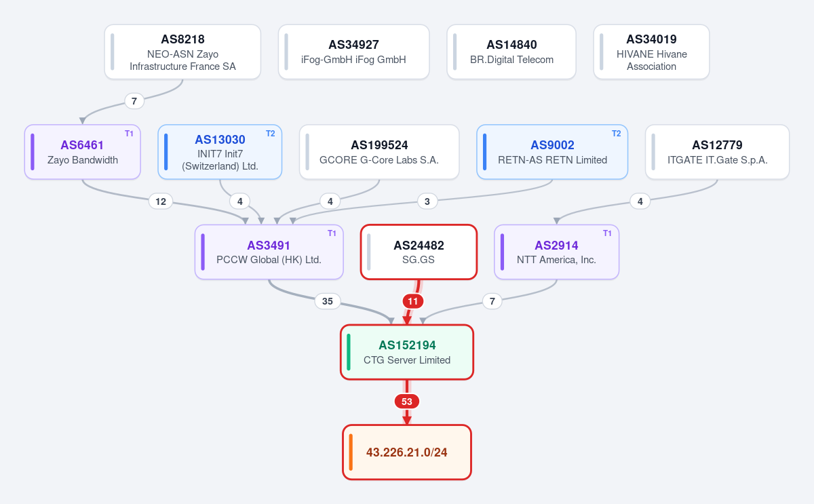Click the T2 tier badge on AS9002
The width and height of the screenshot is (814, 504).
pos(616,134)
